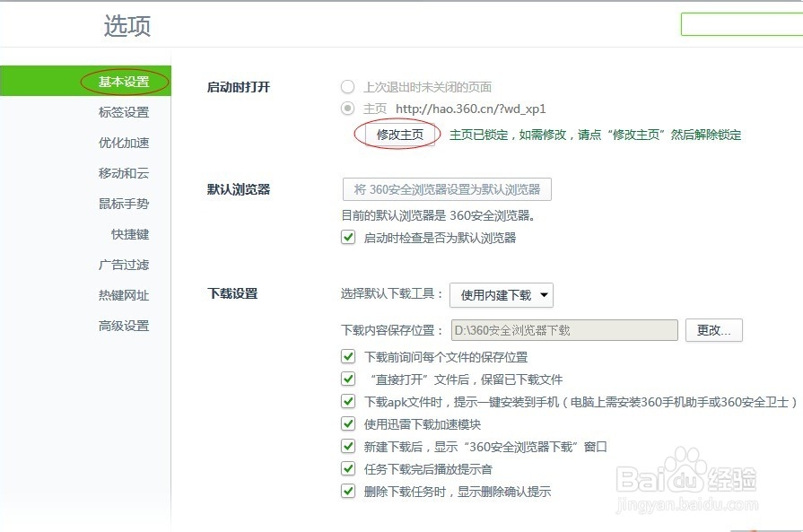Toggle 启动时检查是否为默认浏览器 checkbox
This screenshot has height=532, width=803.
(348, 238)
